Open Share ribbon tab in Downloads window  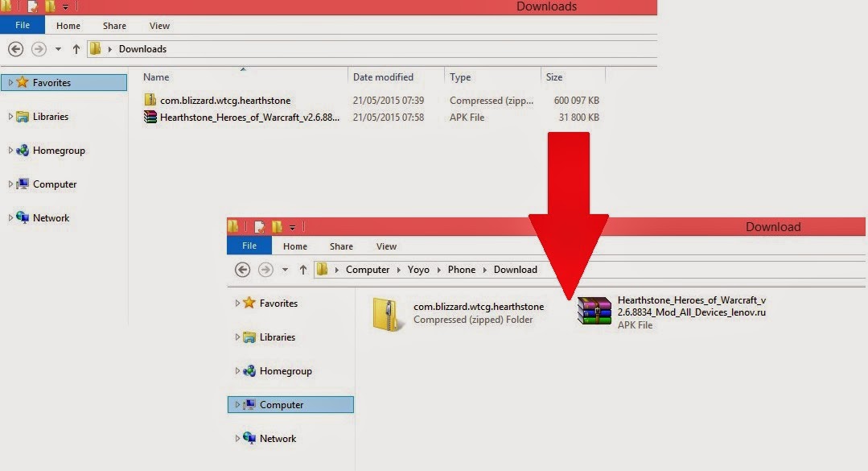point(114,26)
